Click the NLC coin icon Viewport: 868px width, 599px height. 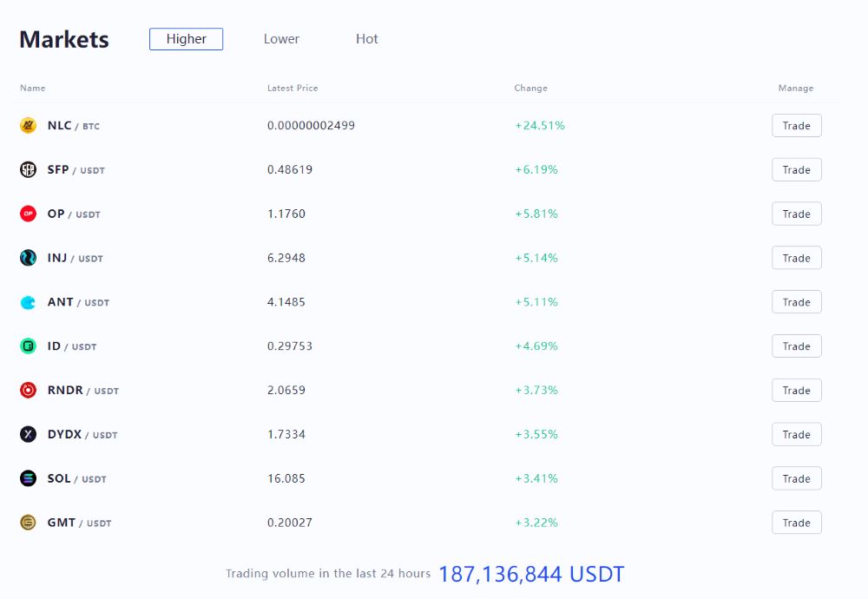[29, 126]
